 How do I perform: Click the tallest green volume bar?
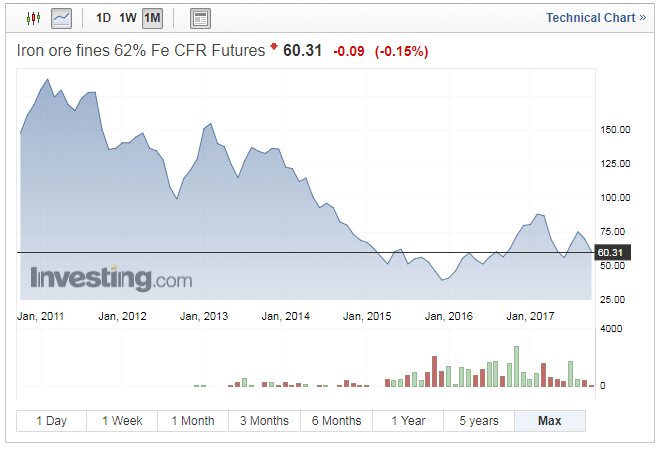click(516, 366)
